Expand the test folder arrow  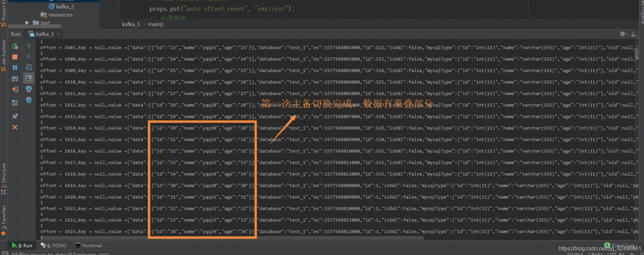[28, 23]
